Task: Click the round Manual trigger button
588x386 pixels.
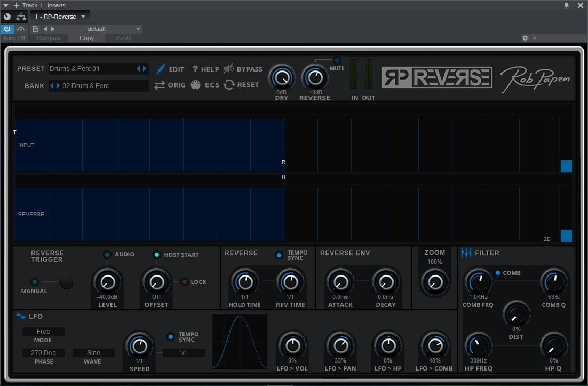Action: [67, 282]
